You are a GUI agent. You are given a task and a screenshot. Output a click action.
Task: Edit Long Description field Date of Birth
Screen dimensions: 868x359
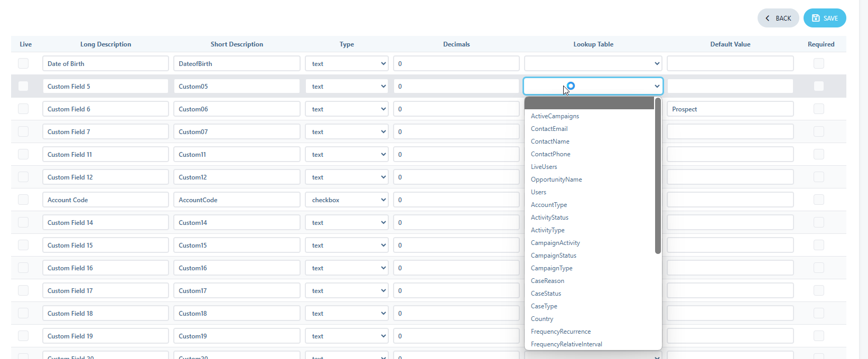click(x=106, y=63)
